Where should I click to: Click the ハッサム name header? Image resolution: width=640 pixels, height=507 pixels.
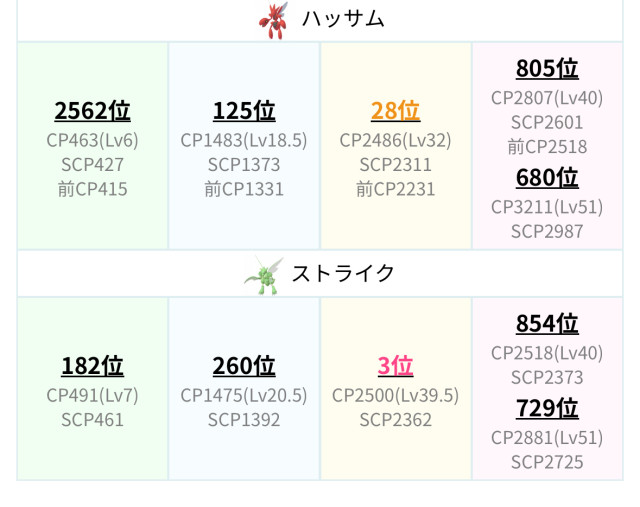[343, 19]
